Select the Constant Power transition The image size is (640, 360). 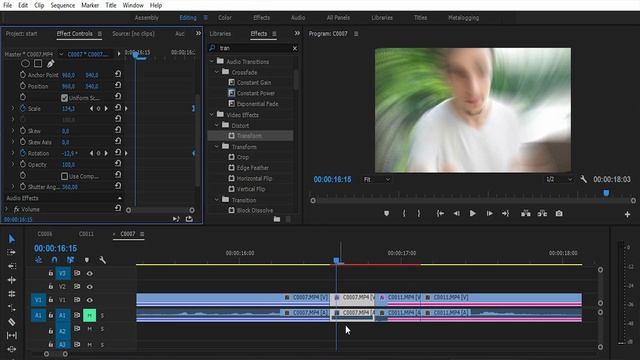tap(256, 93)
